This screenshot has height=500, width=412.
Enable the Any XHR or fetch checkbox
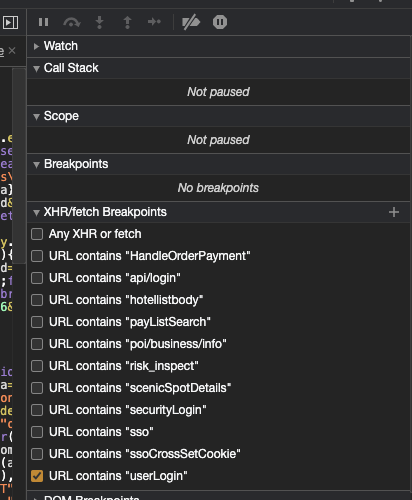click(x=37, y=234)
